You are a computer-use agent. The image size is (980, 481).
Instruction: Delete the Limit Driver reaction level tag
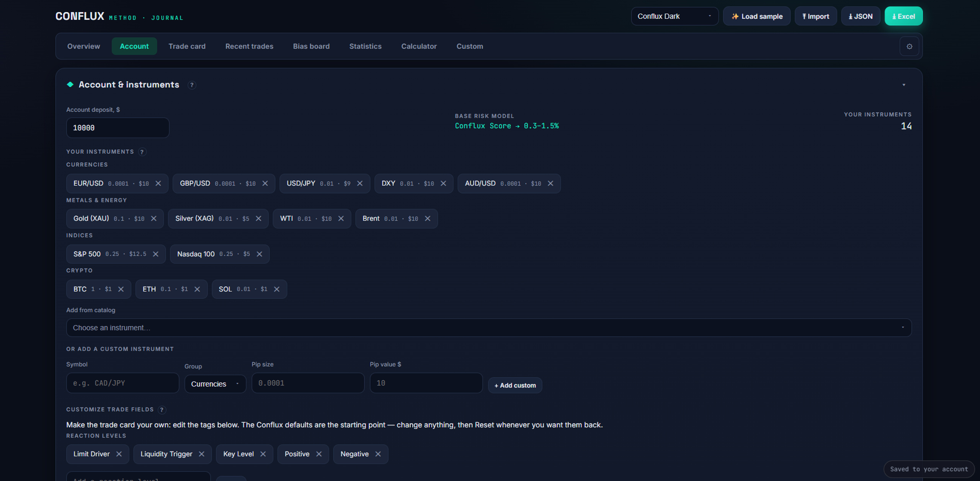click(x=119, y=454)
